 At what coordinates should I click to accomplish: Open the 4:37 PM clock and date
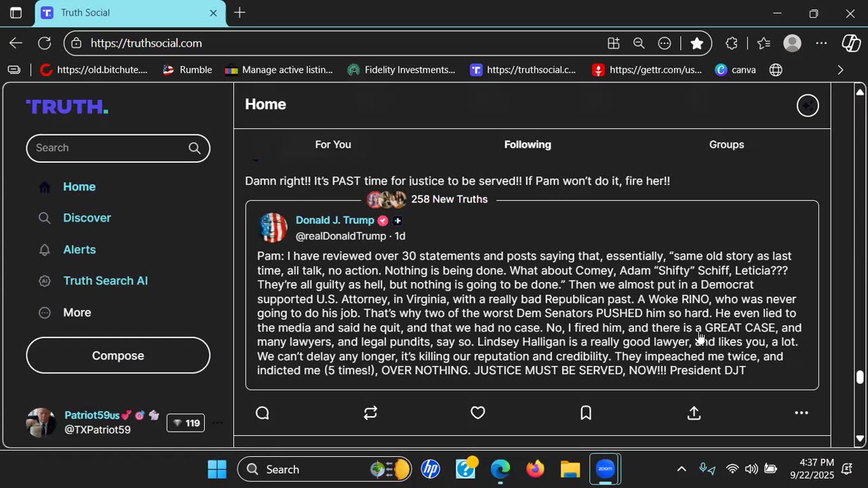coord(811,469)
